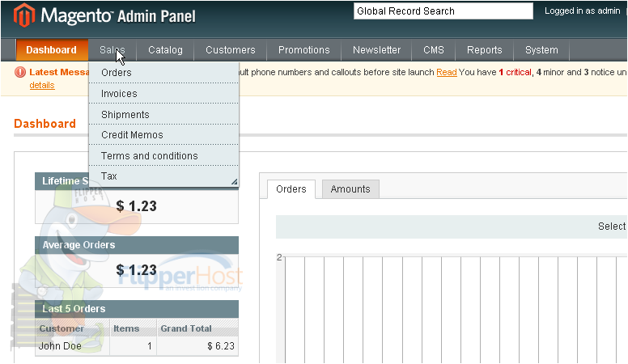Click the Magento logo icon
Screen dimensions: 628x364
click(x=24, y=15)
